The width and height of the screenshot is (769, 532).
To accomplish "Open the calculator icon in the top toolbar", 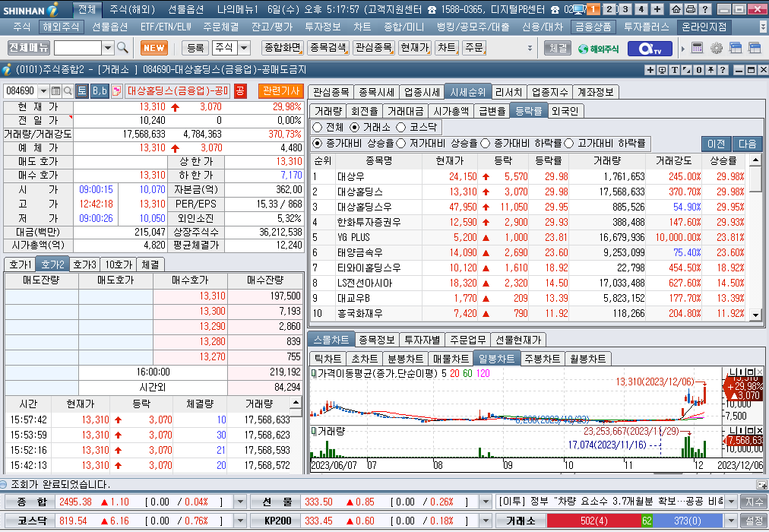I will coord(697,48).
